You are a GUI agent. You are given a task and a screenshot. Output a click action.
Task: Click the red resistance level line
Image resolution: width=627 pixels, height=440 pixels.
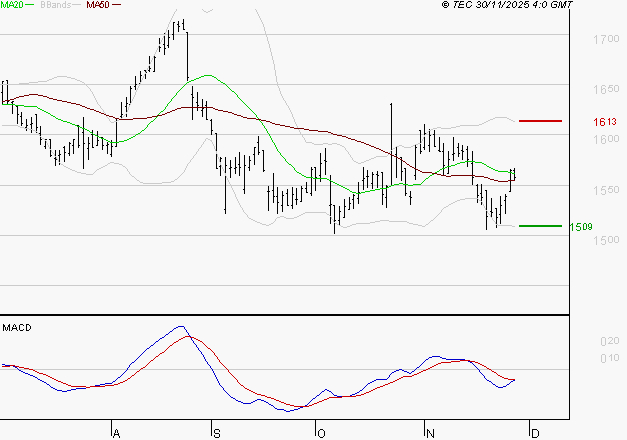(x=540, y=121)
